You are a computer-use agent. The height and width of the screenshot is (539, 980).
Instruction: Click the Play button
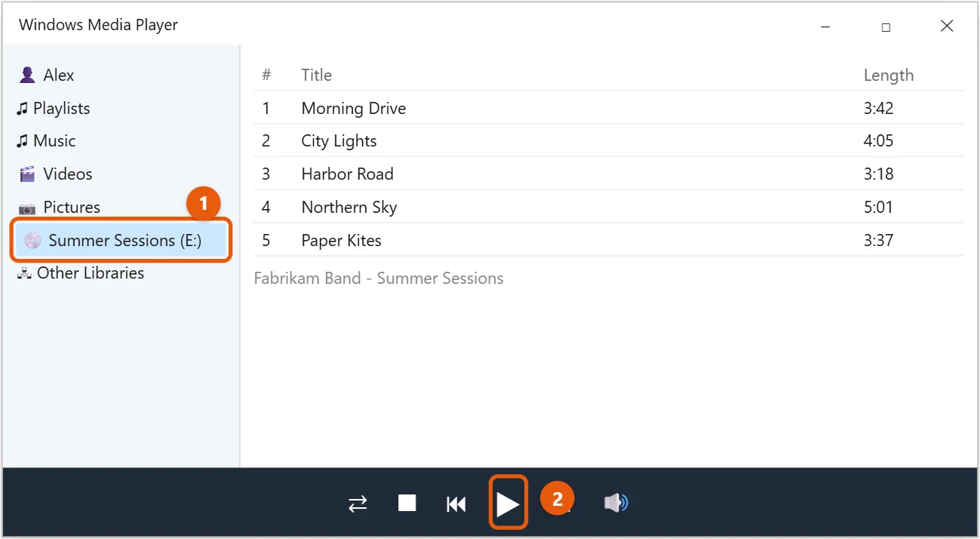(x=508, y=503)
